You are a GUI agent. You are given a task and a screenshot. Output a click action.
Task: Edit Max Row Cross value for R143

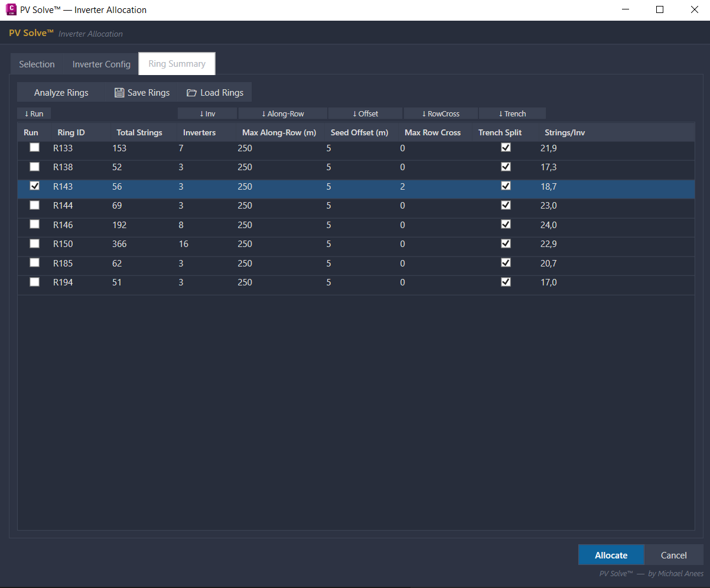[432, 187]
